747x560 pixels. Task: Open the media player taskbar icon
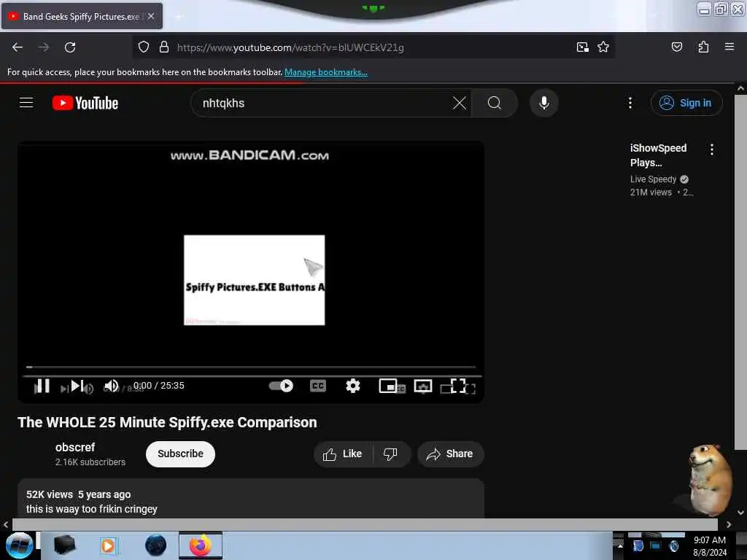point(109,545)
